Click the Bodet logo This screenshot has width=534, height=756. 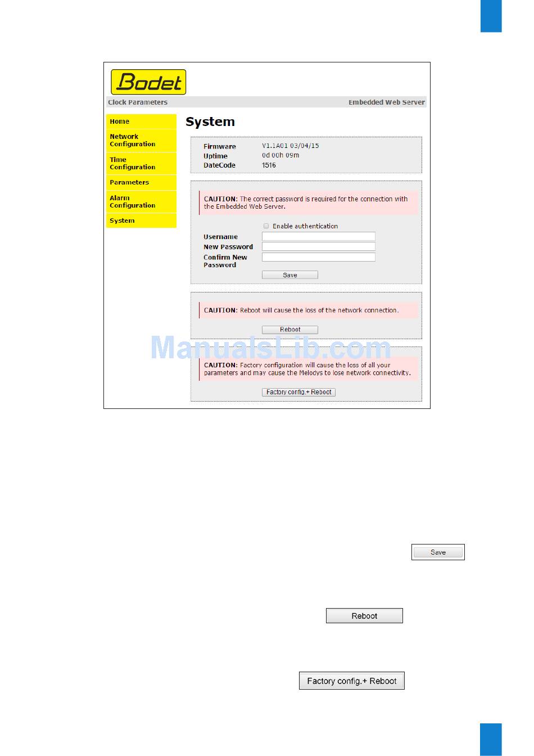coord(148,82)
